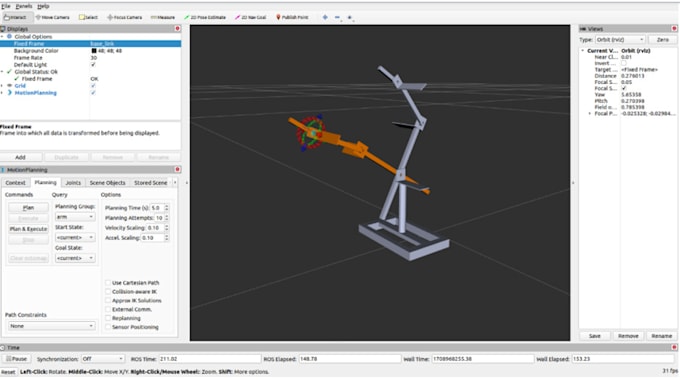
Task: Save the current view
Action: 595,336
